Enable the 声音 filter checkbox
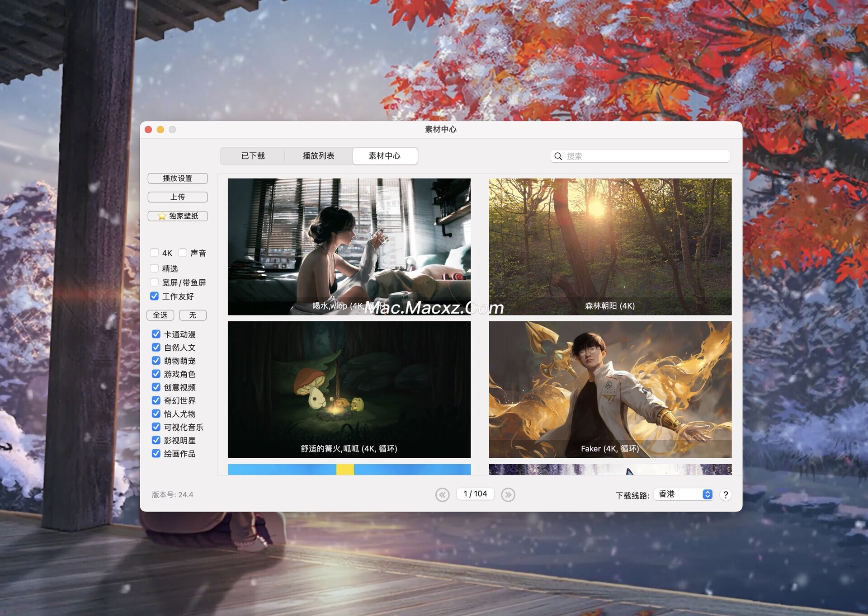The width and height of the screenshot is (868, 616). tap(183, 253)
